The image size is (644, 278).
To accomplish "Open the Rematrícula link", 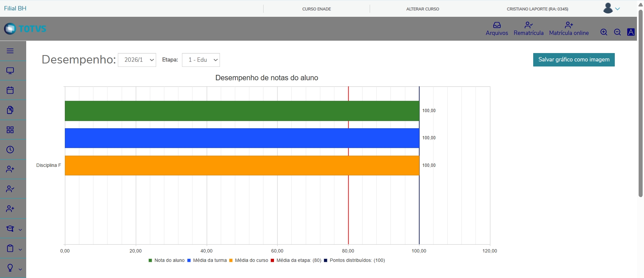I will (x=528, y=33).
